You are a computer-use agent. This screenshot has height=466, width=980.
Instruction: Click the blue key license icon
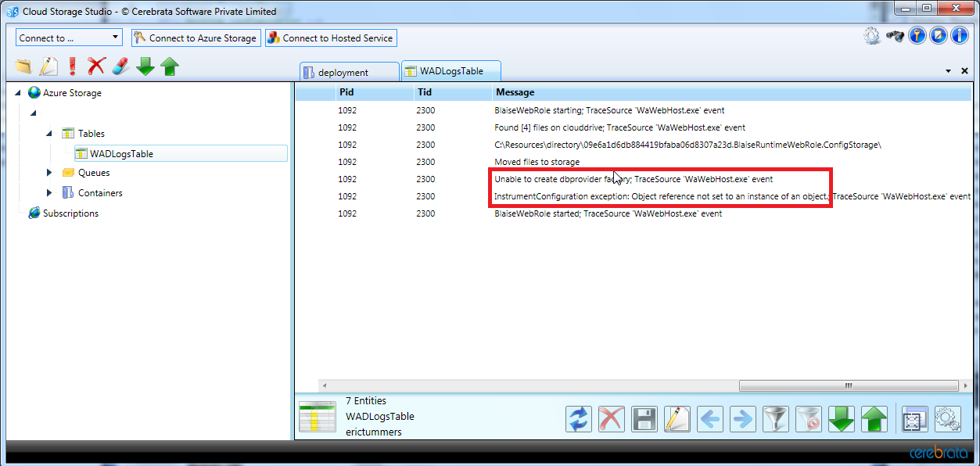coord(917,36)
